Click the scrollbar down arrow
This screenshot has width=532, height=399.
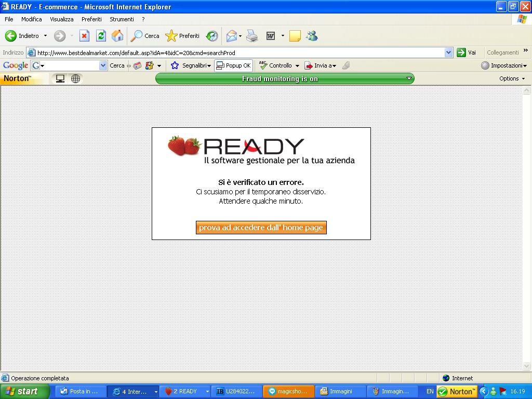point(527,366)
